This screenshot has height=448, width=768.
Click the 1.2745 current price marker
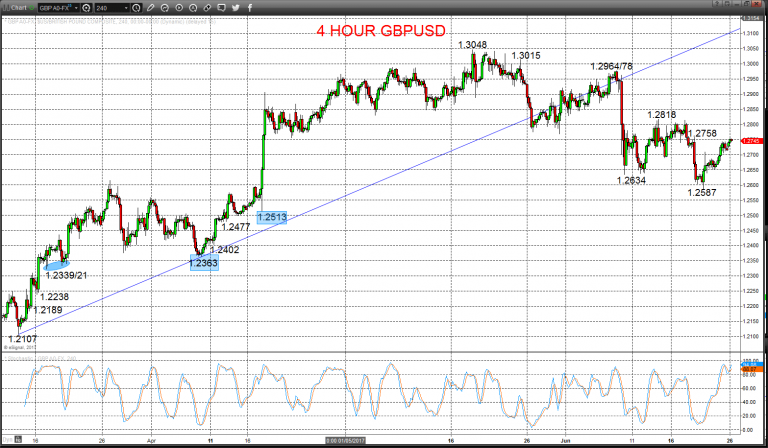coord(751,141)
